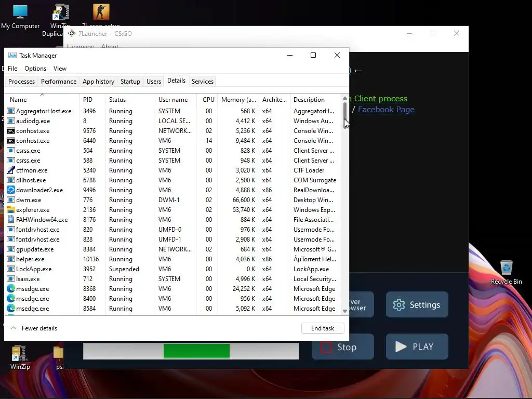Viewport: 532px width, 399px height.
Task: Click the 7Launcher download progress bar
Action: (x=191, y=351)
